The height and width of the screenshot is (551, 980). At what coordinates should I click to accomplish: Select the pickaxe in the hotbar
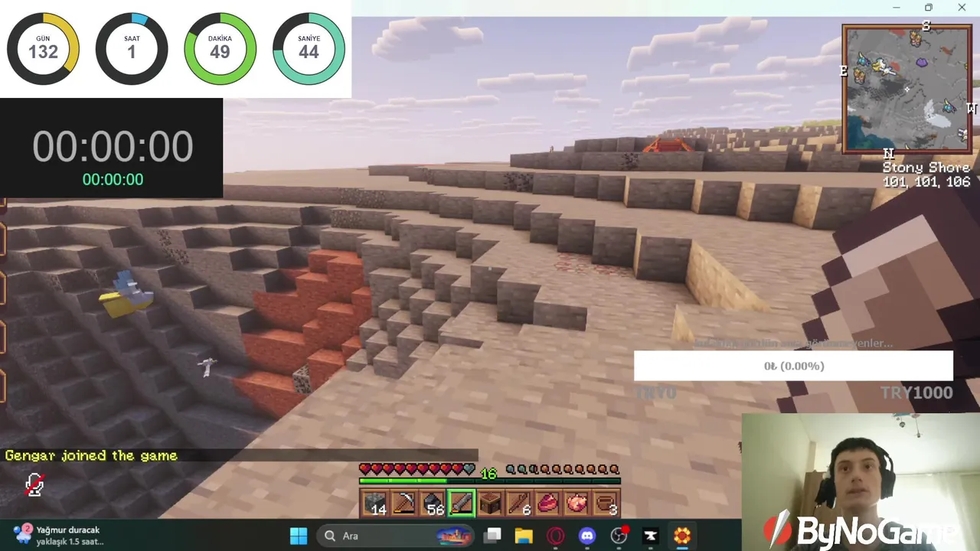point(404,504)
